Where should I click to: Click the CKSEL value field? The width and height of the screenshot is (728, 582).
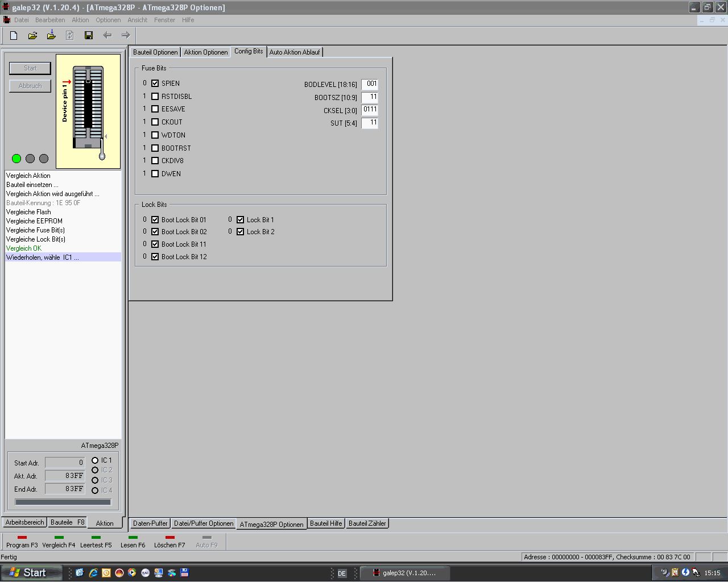370,110
